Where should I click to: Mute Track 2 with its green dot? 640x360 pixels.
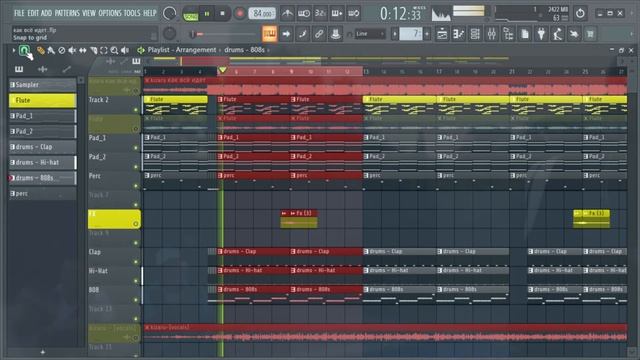click(136, 110)
